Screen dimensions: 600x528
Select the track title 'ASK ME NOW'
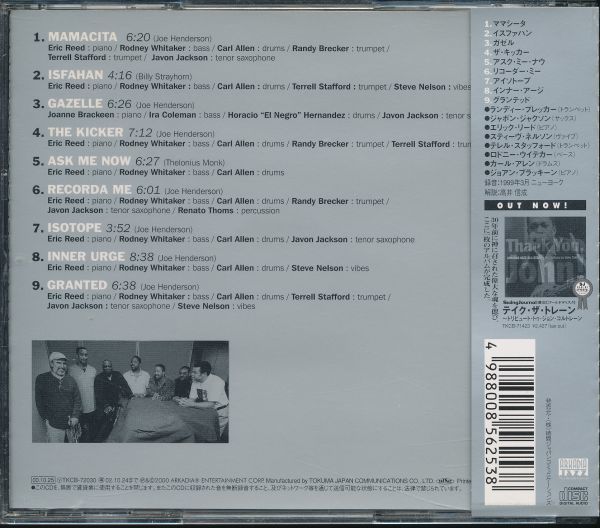click(89, 161)
